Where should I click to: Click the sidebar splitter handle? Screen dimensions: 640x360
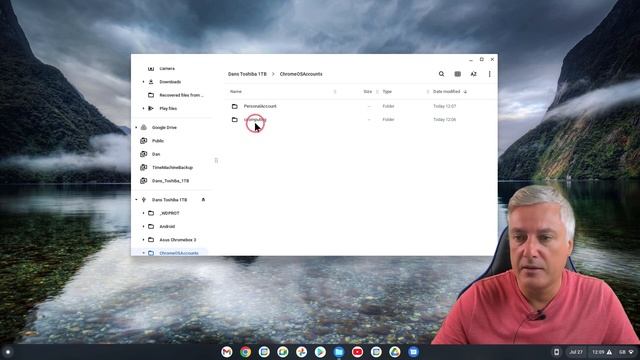pos(216,160)
